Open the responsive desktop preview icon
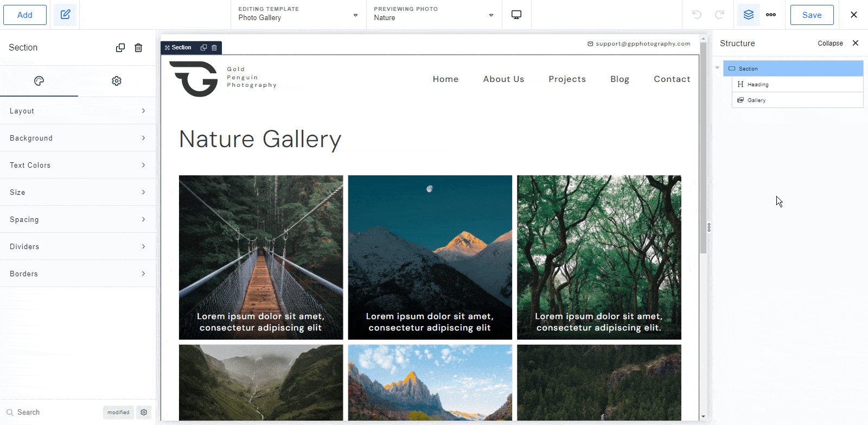 tap(516, 15)
